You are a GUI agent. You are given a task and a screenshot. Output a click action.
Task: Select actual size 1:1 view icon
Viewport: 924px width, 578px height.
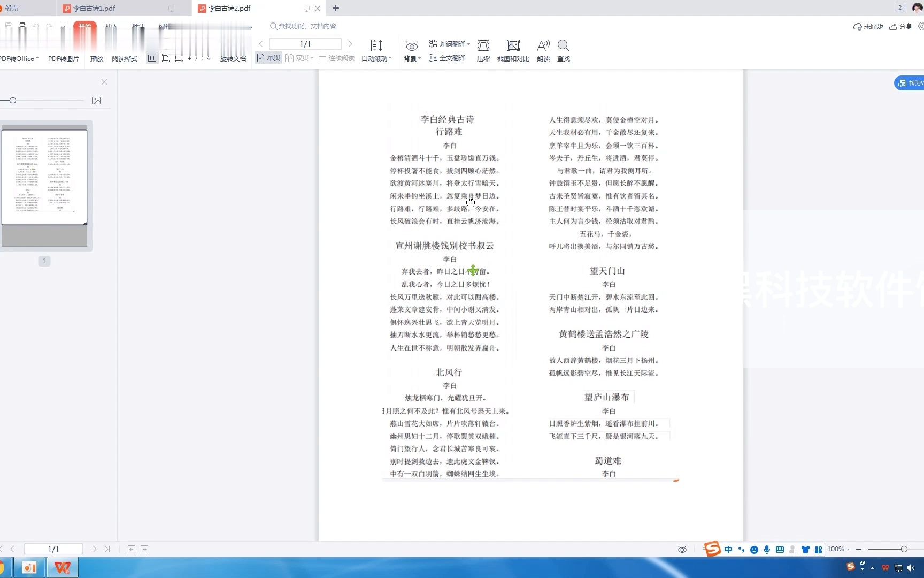tap(152, 58)
